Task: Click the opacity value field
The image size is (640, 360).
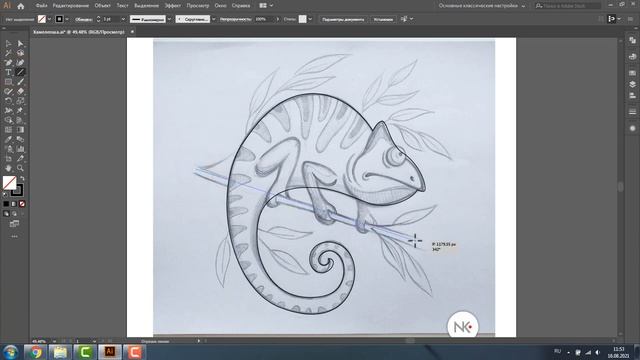Action: [x=264, y=19]
